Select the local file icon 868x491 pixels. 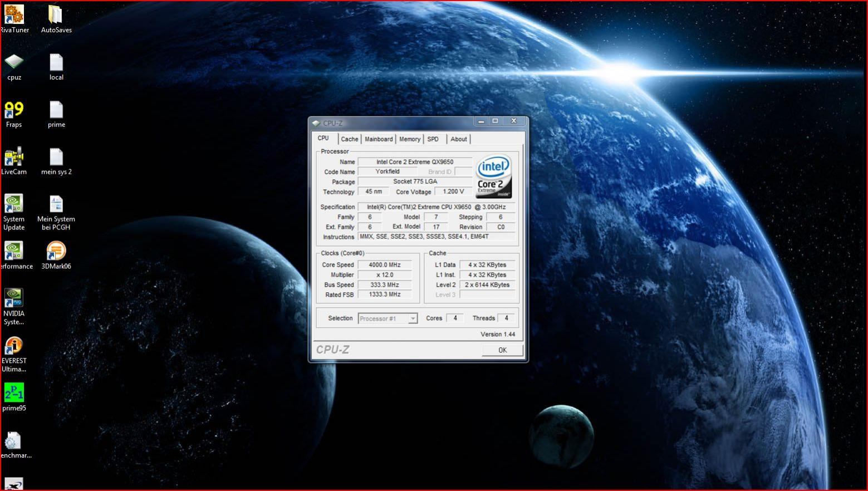(x=56, y=67)
